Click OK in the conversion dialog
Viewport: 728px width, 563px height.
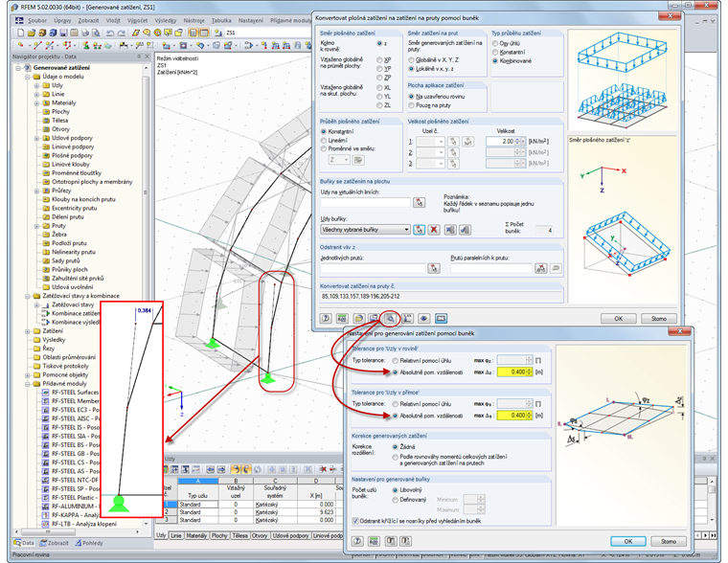pyautogui.click(x=619, y=319)
